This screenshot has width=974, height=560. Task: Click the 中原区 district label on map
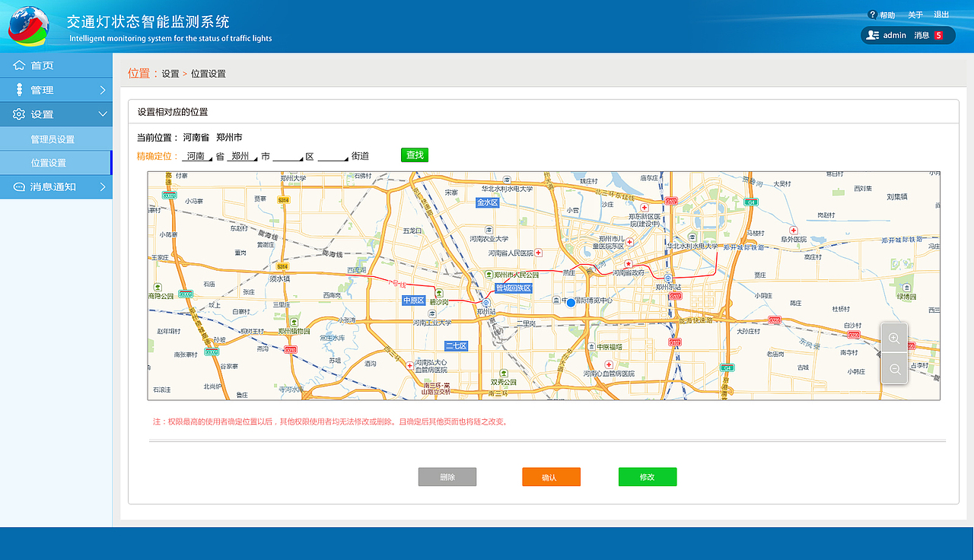[413, 301]
